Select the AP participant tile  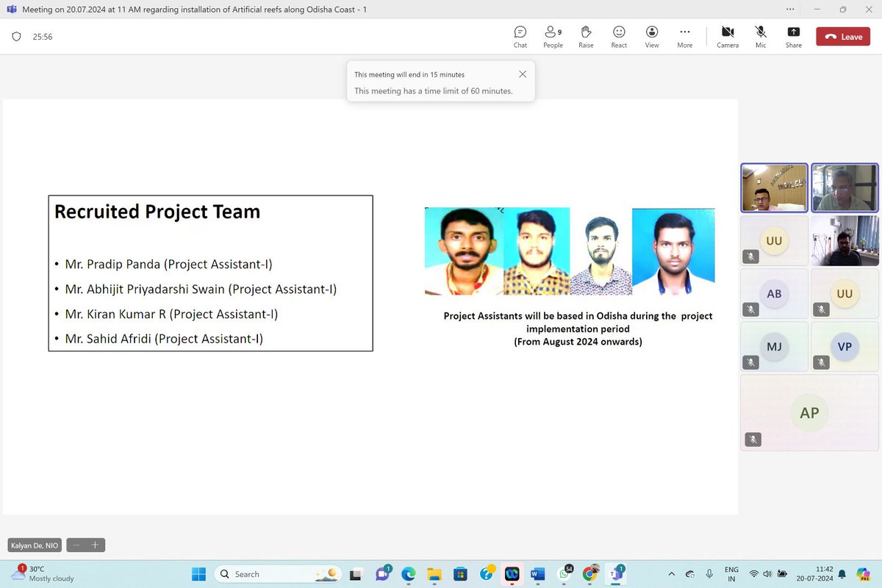click(809, 412)
